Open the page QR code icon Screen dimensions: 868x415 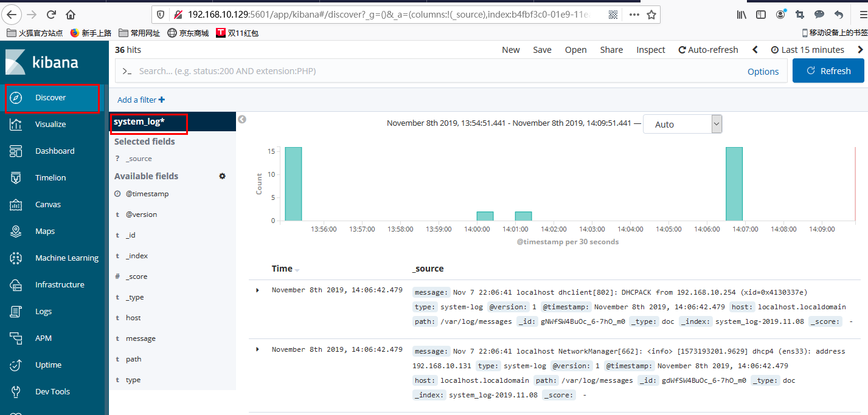tap(613, 15)
